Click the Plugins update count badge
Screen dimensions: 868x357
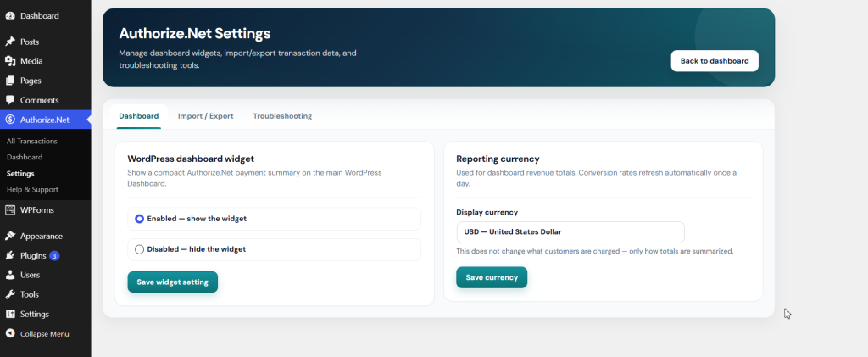[54, 256]
